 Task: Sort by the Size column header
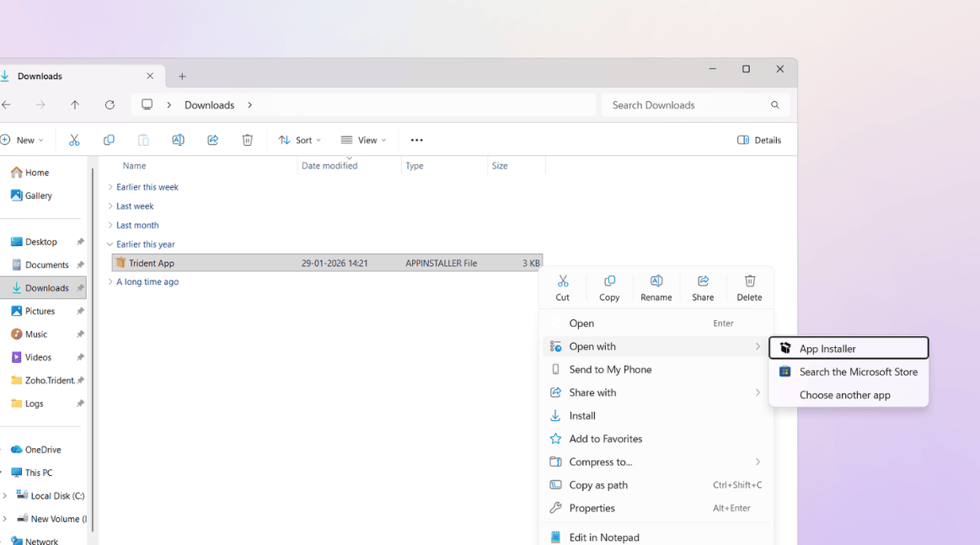coord(500,166)
